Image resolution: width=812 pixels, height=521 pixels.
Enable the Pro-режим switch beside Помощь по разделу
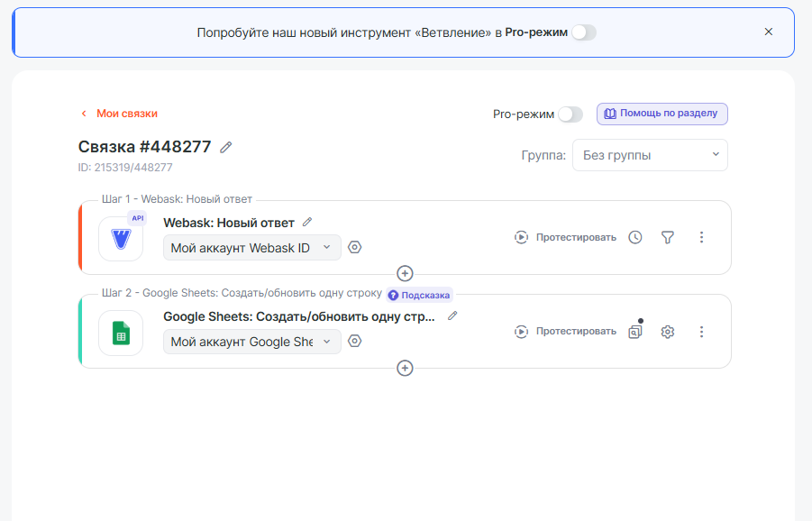(x=570, y=114)
